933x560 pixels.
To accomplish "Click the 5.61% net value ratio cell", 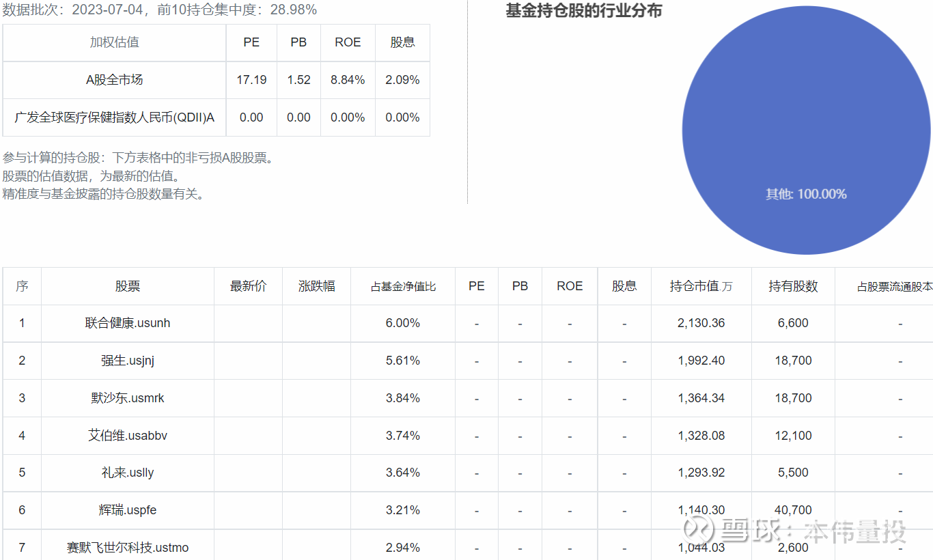I will click(x=403, y=361).
